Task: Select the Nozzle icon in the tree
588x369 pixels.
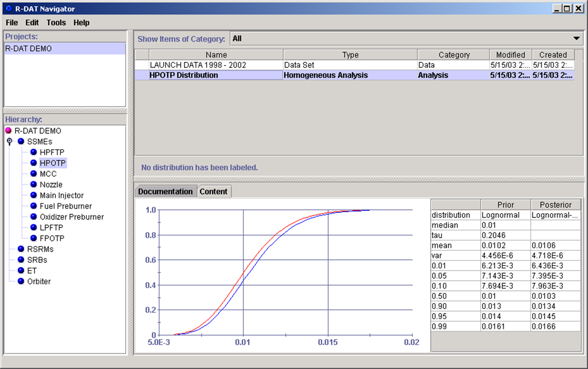Action: 33,184
